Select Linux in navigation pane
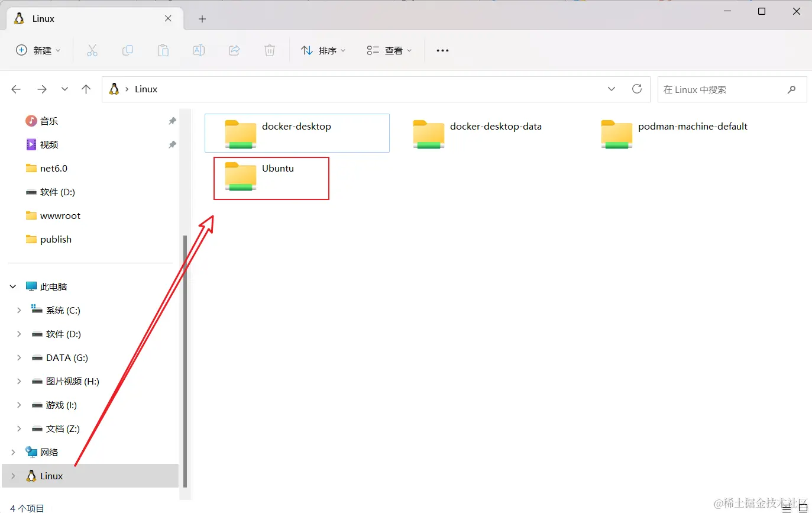This screenshot has width=812, height=513. 90,476
